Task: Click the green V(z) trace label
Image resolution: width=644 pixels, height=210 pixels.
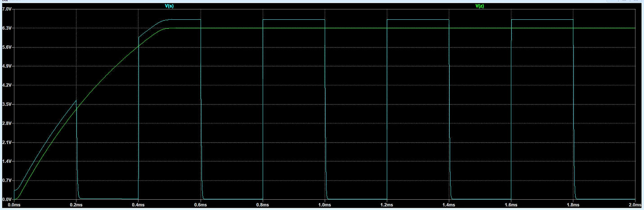Action: (479, 6)
